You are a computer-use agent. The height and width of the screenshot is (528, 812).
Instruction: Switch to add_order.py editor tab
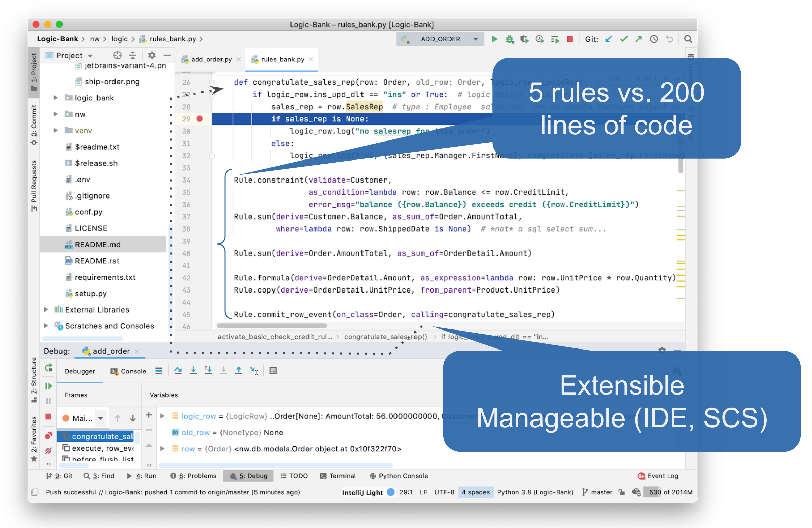click(x=211, y=59)
